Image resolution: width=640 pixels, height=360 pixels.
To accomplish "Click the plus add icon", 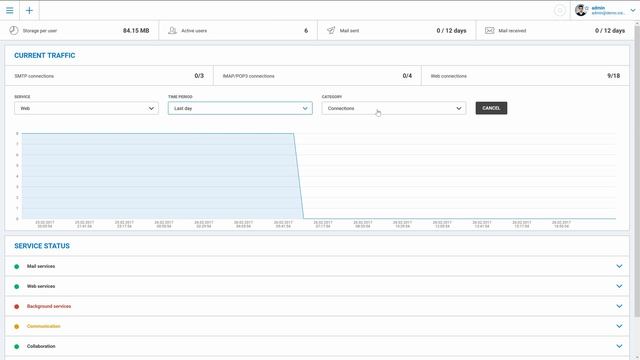I will coord(29,10).
